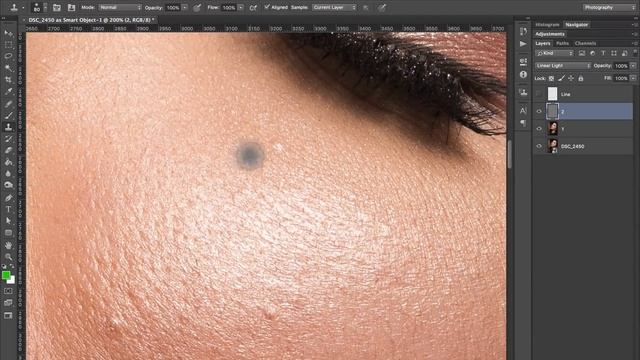Open the clone stamp Mode dropdown
This screenshot has height=360, width=640.
coord(120,7)
